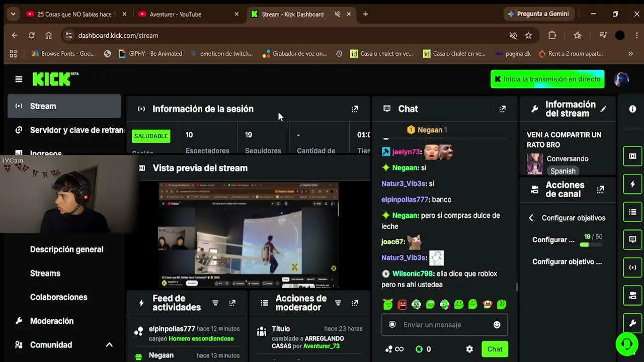644x362 pixels.
Task: Open the Homero escondiendose reward link
Action: pos(201,338)
